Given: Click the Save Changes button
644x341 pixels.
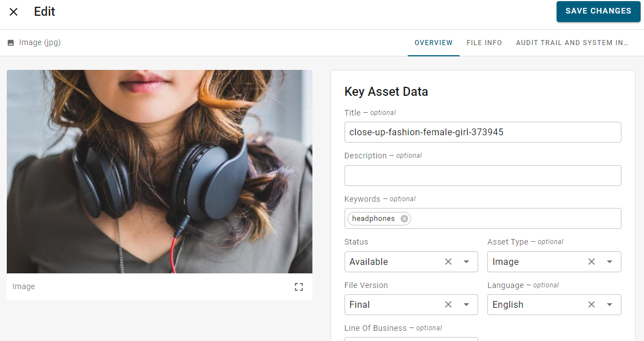Looking at the screenshot, I should (x=598, y=11).
